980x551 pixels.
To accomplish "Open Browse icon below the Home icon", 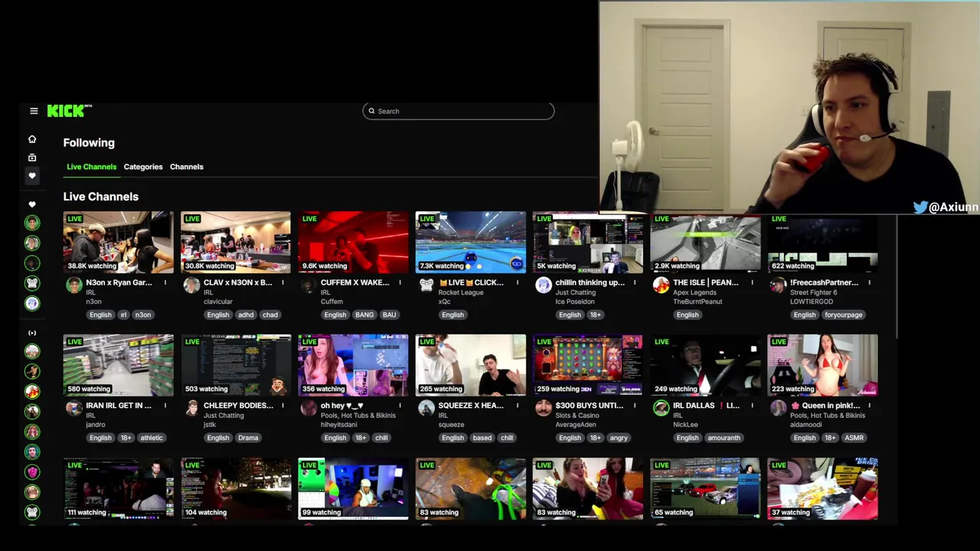I will [x=32, y=158].
